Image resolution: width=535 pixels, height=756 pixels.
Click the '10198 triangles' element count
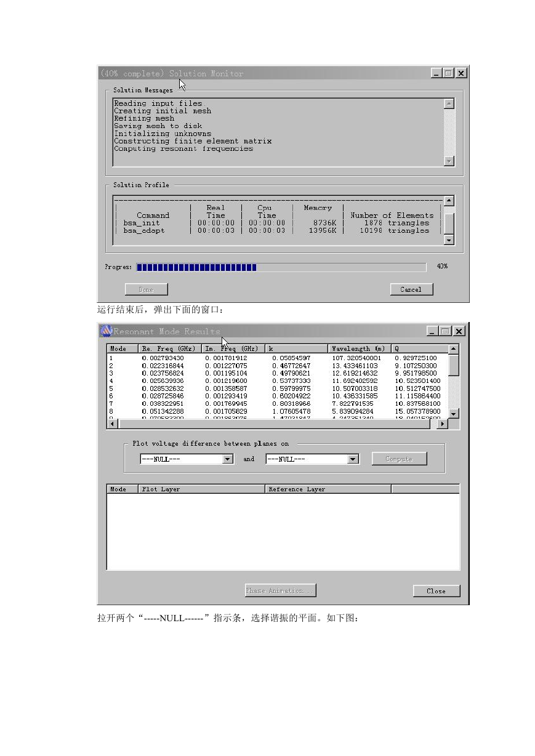tap(395, 230)
